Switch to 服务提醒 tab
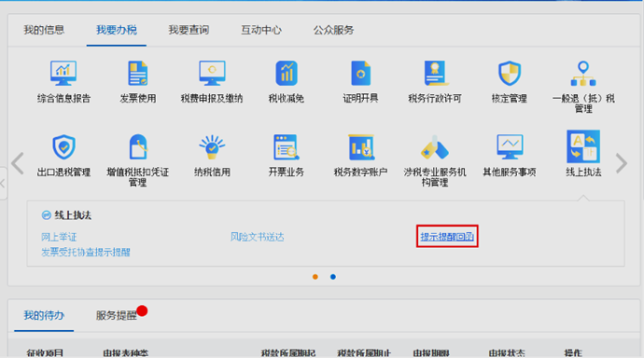 tap(117, 315)
